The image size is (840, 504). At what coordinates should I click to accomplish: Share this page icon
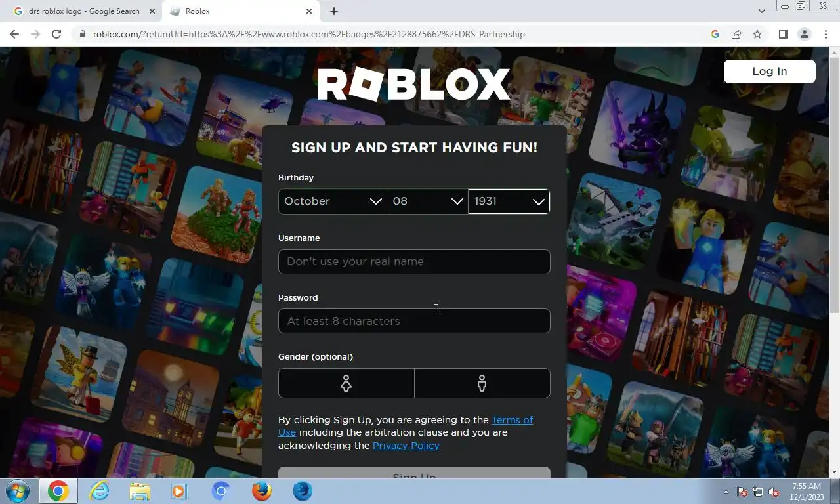(x=736, y=34)
